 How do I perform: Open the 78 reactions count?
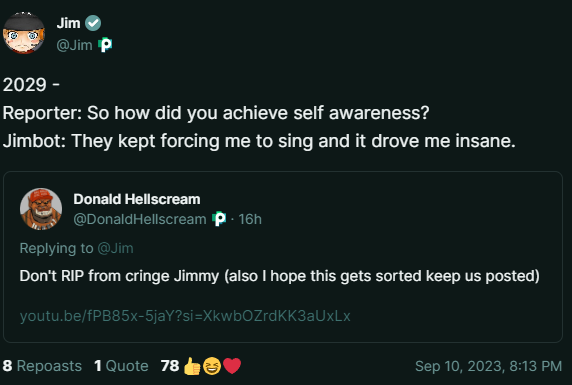pos(170,366)
